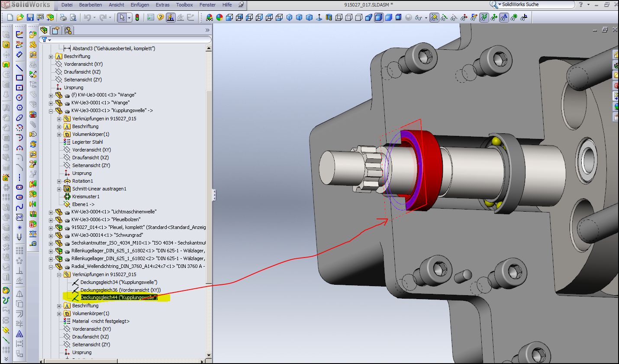This screenshot has width=619, height=364.
Task: Click the Print icon in toolbar
Action: click(x=63, y=18)
